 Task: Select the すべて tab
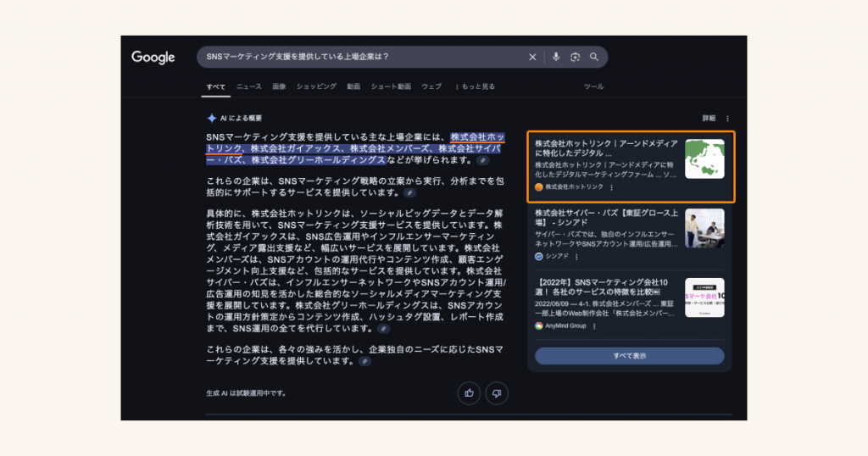(216, 87)
